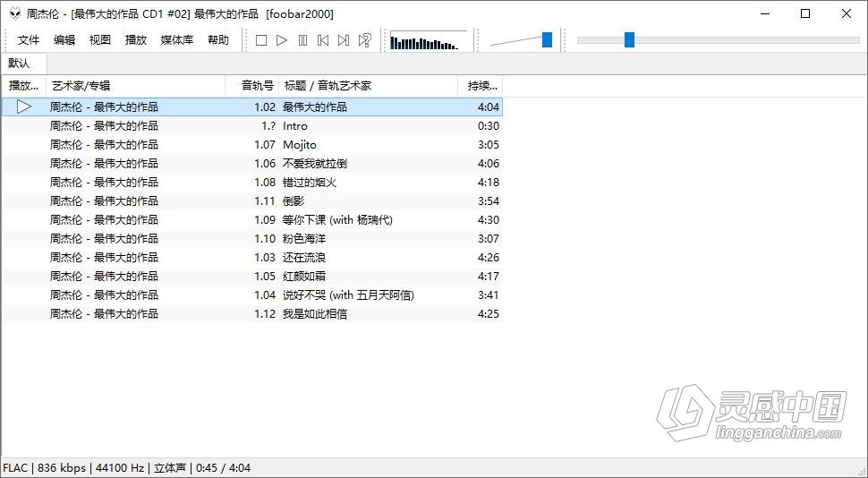The image size is (868, 478).
Task: Select the Intro track row
Action: pyautogui.click(x=252, y=125)
